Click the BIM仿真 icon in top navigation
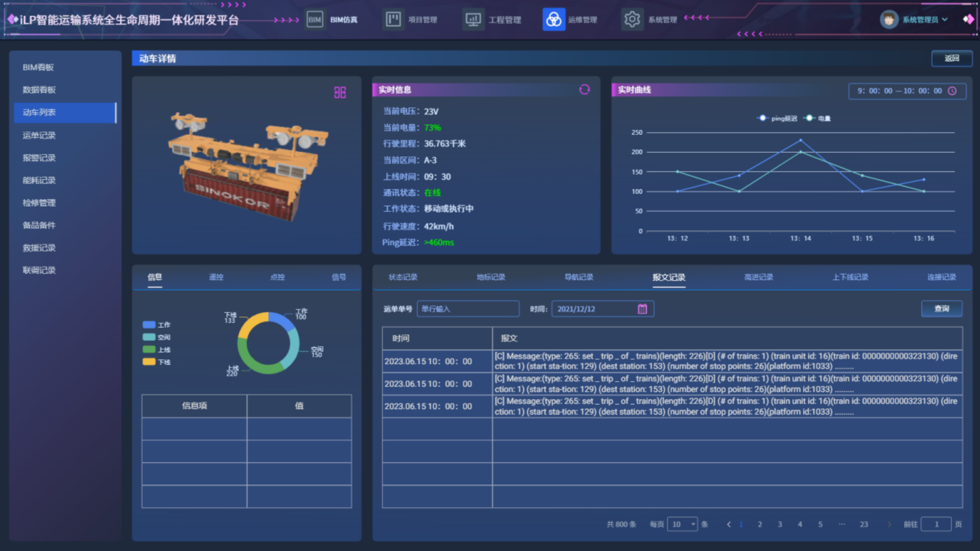 (x=314, y=20)
